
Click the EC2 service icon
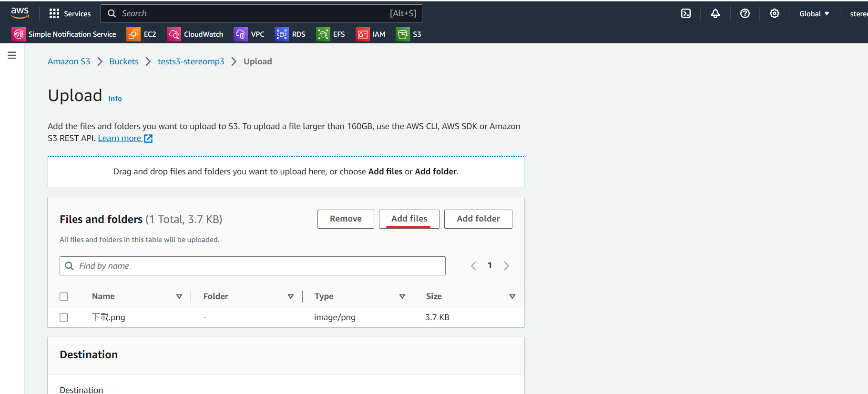coord(133,34)
